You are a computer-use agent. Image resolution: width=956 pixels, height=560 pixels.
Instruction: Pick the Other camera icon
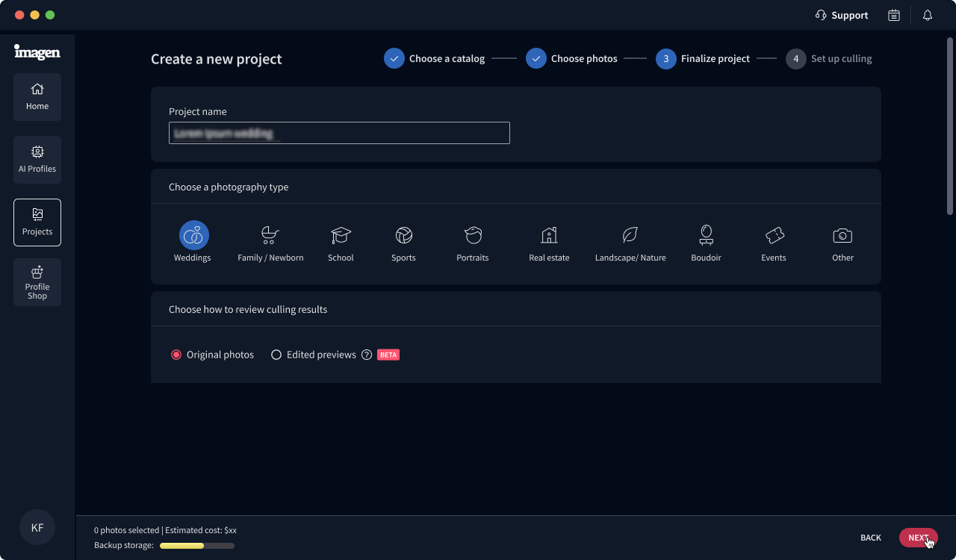(842, 235)
